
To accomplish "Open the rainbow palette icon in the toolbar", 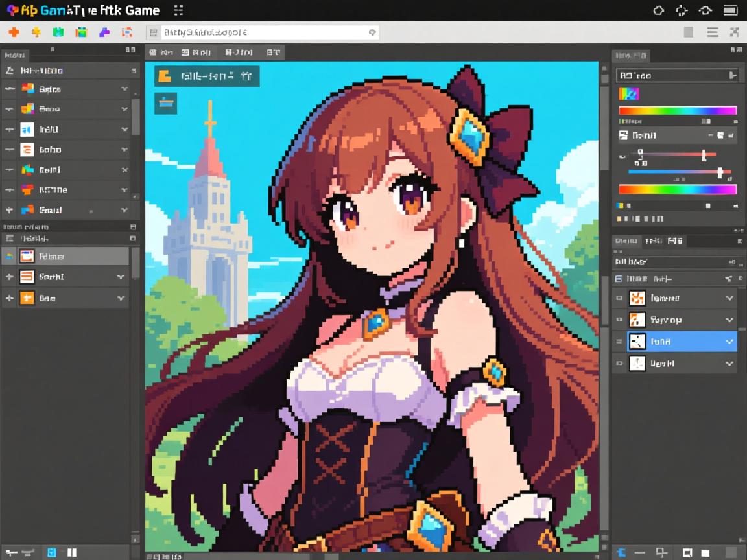I will [82, 31].
